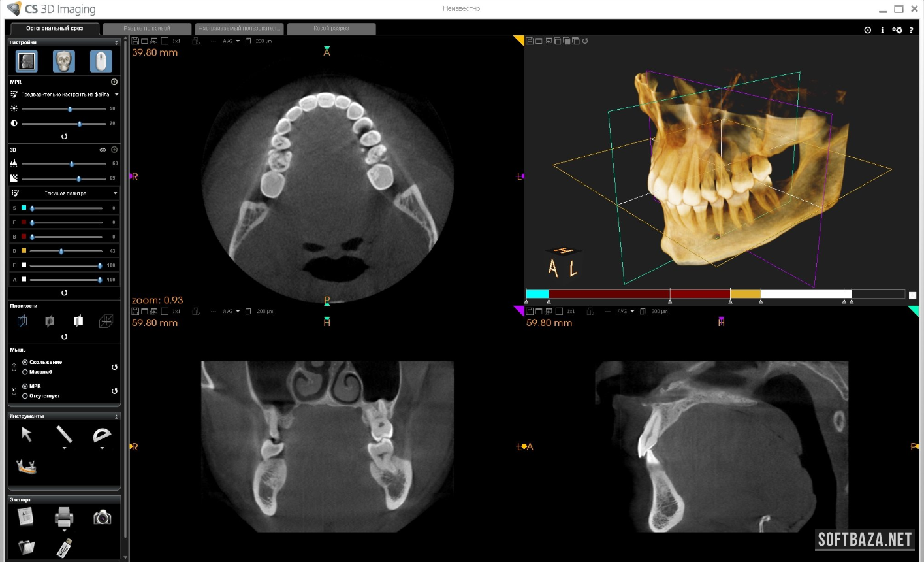Expand the MPR preset from file dropdown

point(116,95)
